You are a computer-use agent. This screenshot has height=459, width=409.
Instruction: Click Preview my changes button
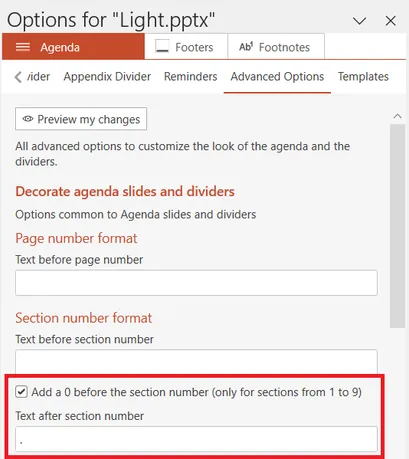(x=81, y=119)
